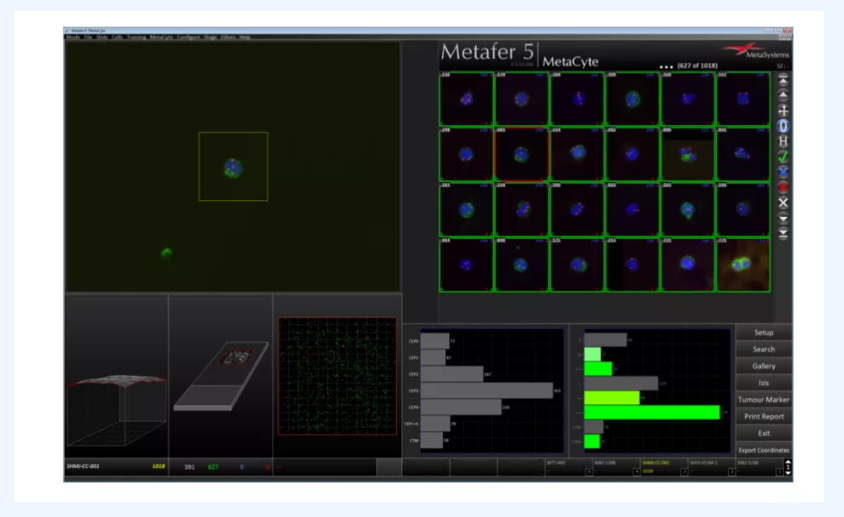Screen dimensions: 844x517
Task: Select gallery thumbnail with orange background and twin green cells
Action: [x=743, y=265]
